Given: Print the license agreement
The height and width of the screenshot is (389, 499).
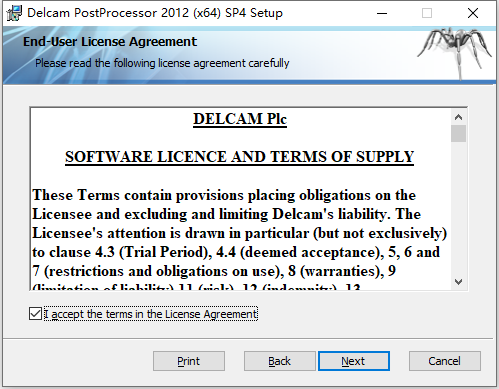Looking at the screenshot, I should 189,361.
